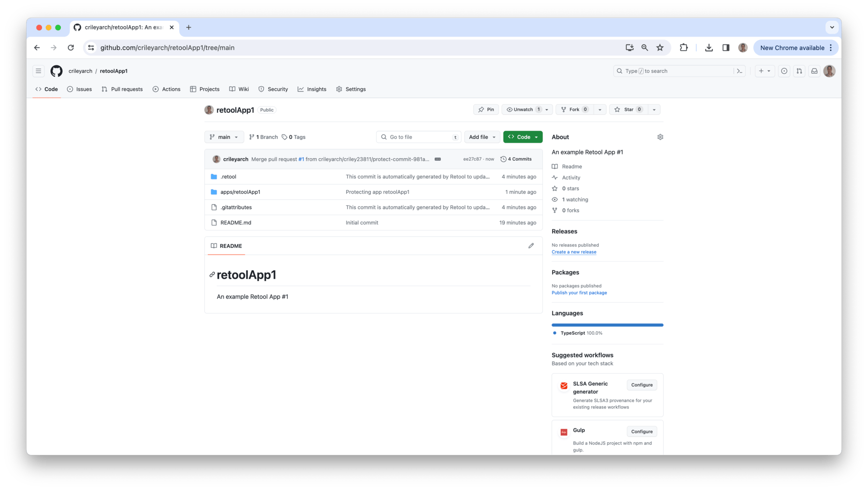868x490 pixels.
Task: Star the retoolApp1 repository
Action: click(628, 109)
